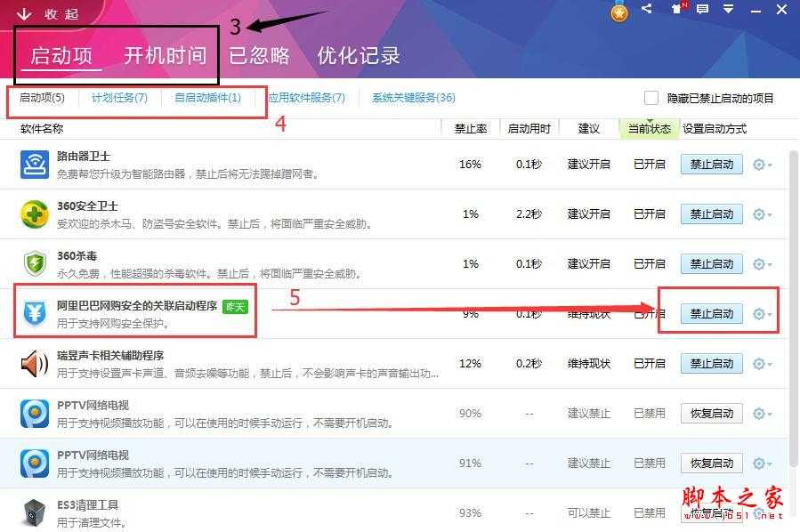This screenshot has height=532, width=800.
Task: Click the ES3清理工具 icon
Action: (34, 512)
